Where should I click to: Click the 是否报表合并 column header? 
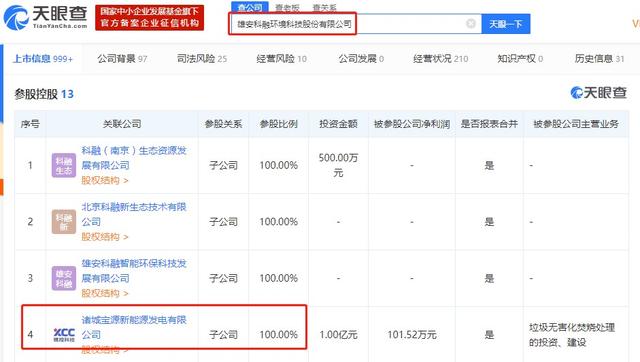(489, 124)
